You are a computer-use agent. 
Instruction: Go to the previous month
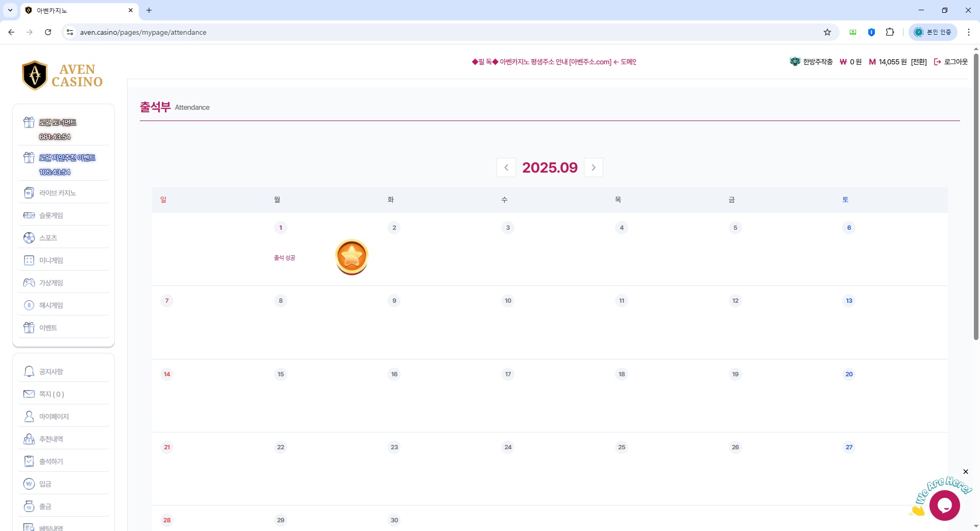tap(506, 167)
